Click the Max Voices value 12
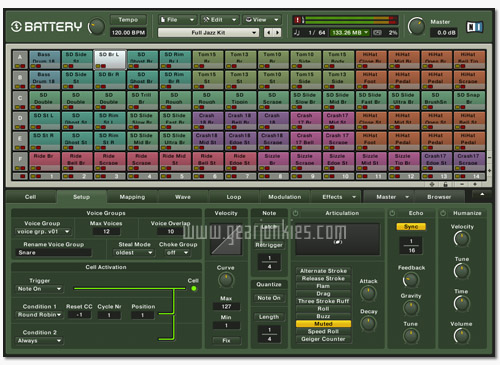The width and height of the screenshot is (500, 365). pyautogui.click(x=106, y=231)
